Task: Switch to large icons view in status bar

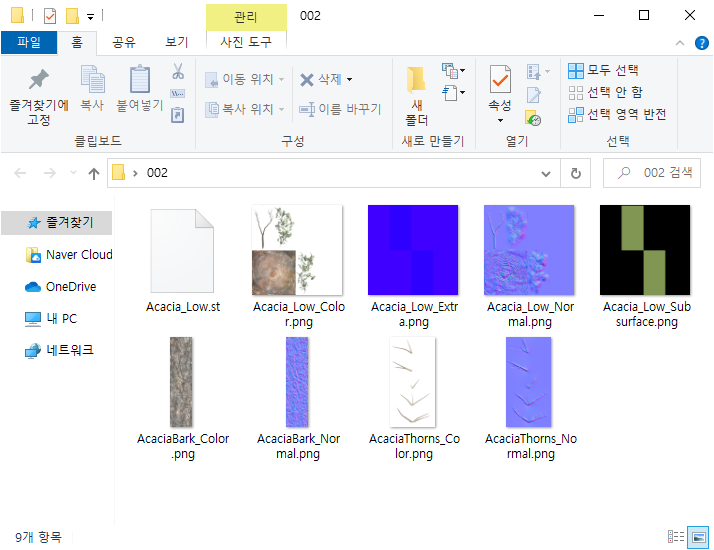Action: tap(698, 537)
